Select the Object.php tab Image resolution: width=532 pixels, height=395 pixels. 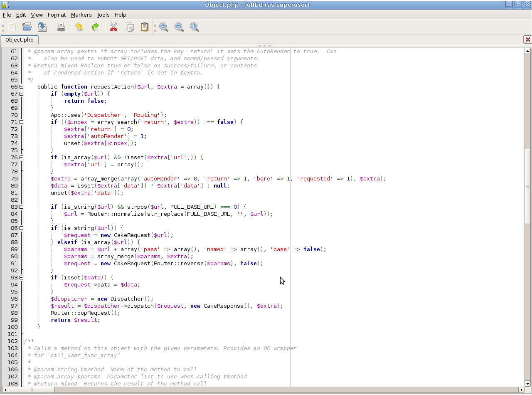point(20,40)
